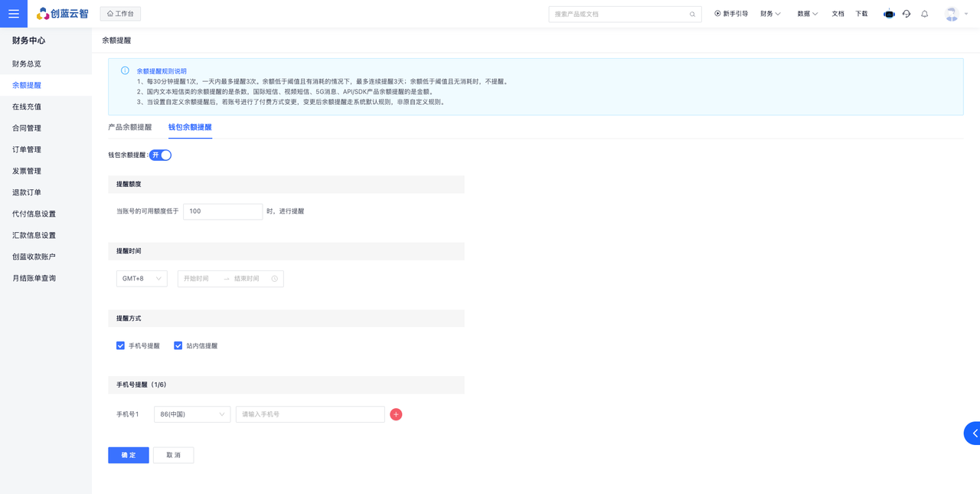
Task: Open the GMT+8 timezone dropdown
Action: coord(142,279)
